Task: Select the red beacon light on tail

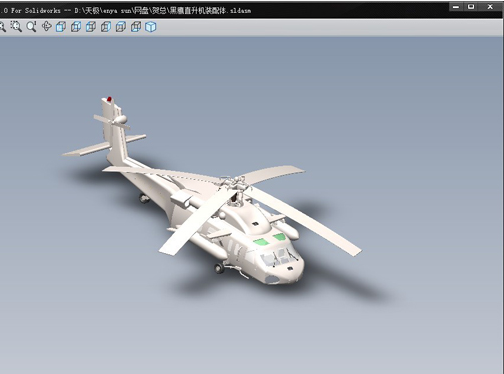Action: pyautogui.click(x=109, y=99)
